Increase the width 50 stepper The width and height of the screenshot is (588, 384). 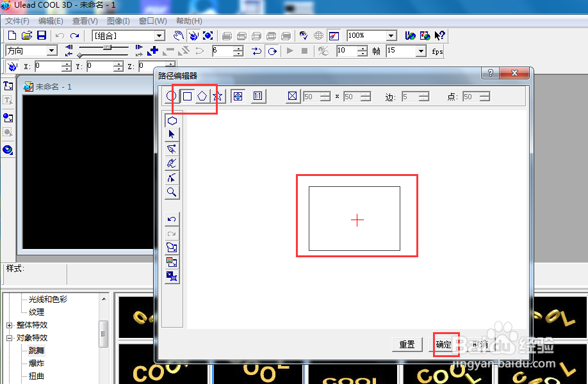tap(325, 94)
